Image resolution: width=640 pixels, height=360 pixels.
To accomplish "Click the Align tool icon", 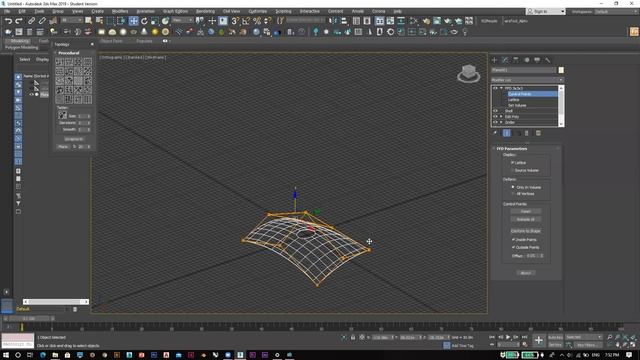I will 344,21.
